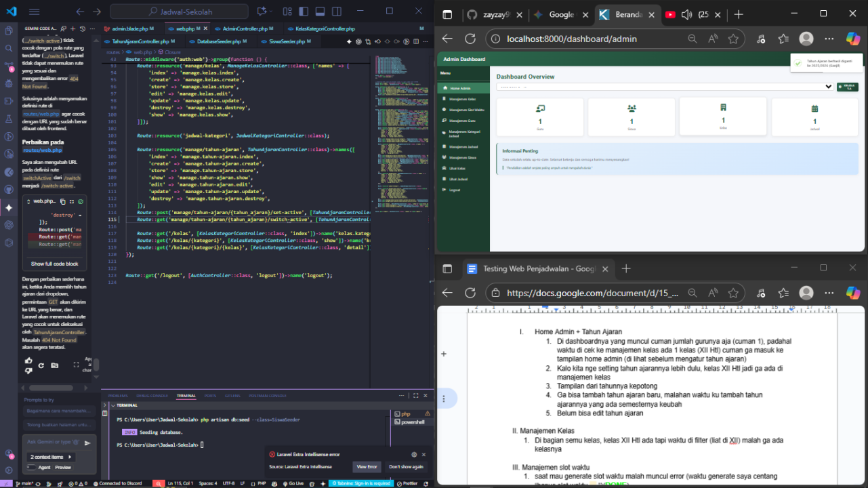This screenshot has height=488, width=868.
Task: Refresh the localhost admin dashboard page
Action: pos(470,39)
